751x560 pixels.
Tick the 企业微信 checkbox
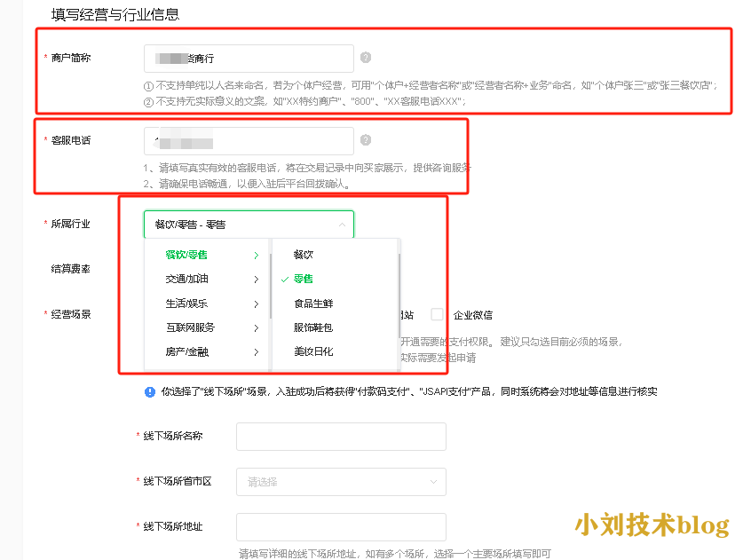tap(437, 314)
